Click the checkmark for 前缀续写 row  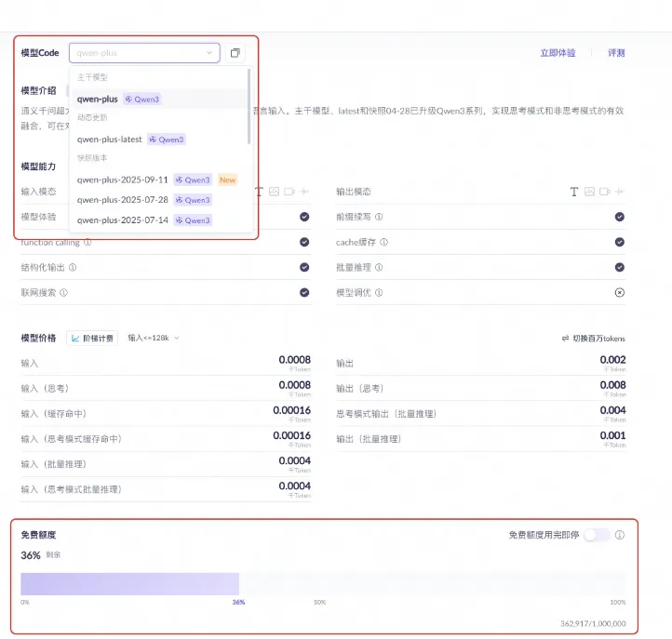[x=620, y=217]
